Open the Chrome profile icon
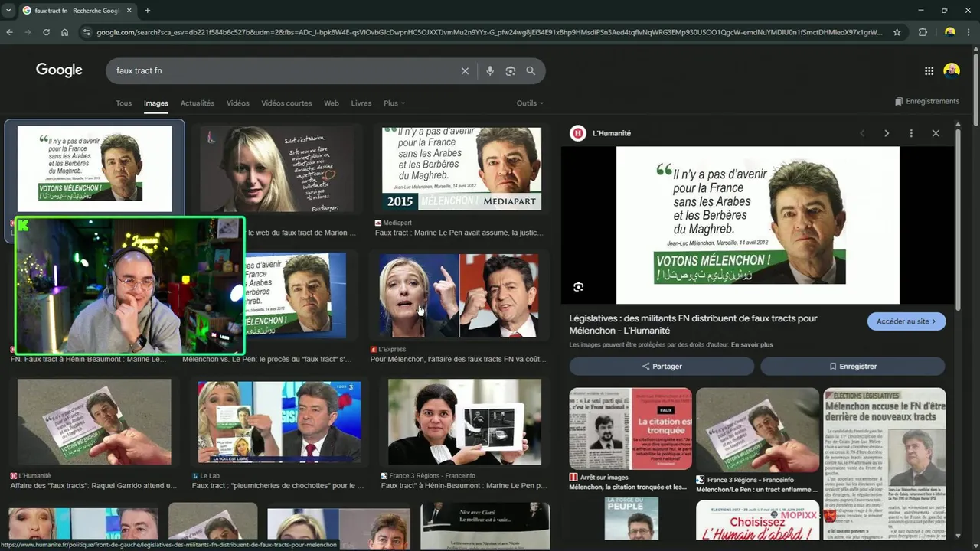The image size is (980, 551). point(950,32)
